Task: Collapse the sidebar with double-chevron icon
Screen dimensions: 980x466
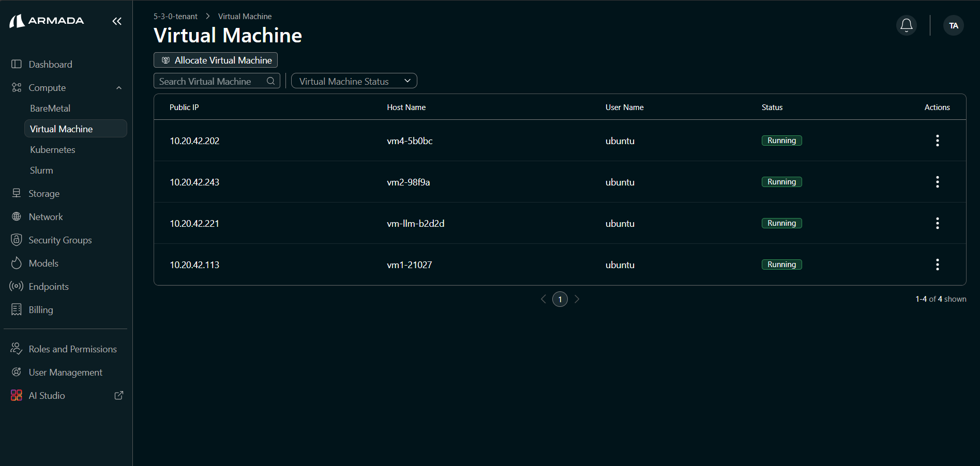Action: (x=117, y=21)
